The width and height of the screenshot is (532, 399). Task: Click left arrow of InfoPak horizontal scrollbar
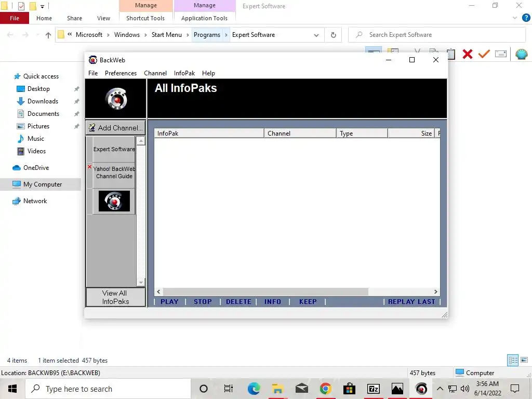pos(158,292)
